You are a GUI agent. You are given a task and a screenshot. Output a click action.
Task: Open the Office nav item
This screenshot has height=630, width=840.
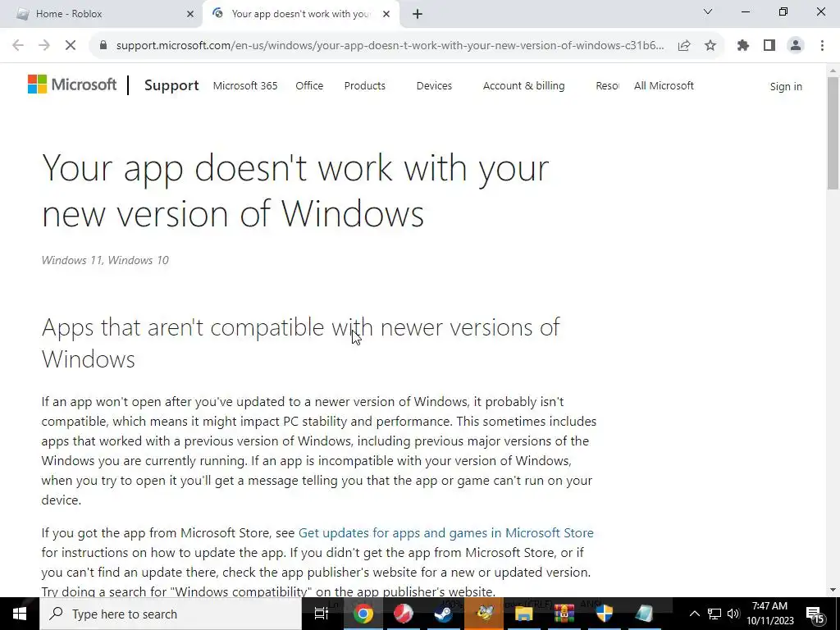(309, 85)
